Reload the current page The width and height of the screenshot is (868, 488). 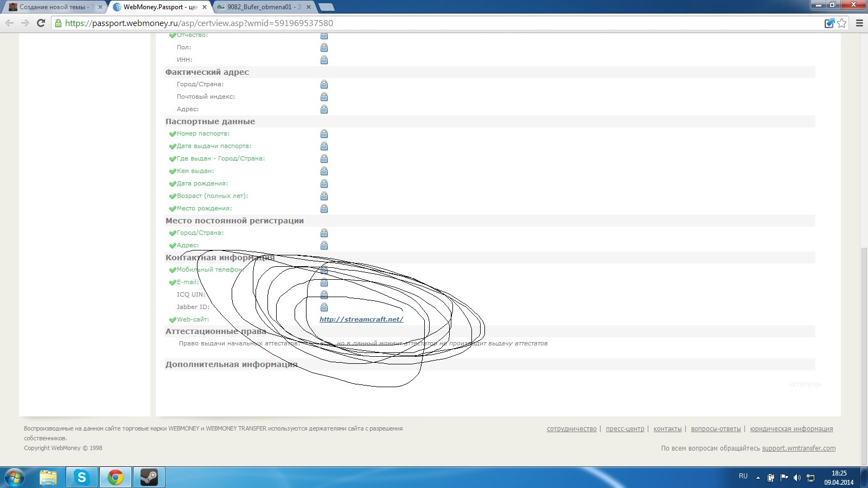(41, 23)
